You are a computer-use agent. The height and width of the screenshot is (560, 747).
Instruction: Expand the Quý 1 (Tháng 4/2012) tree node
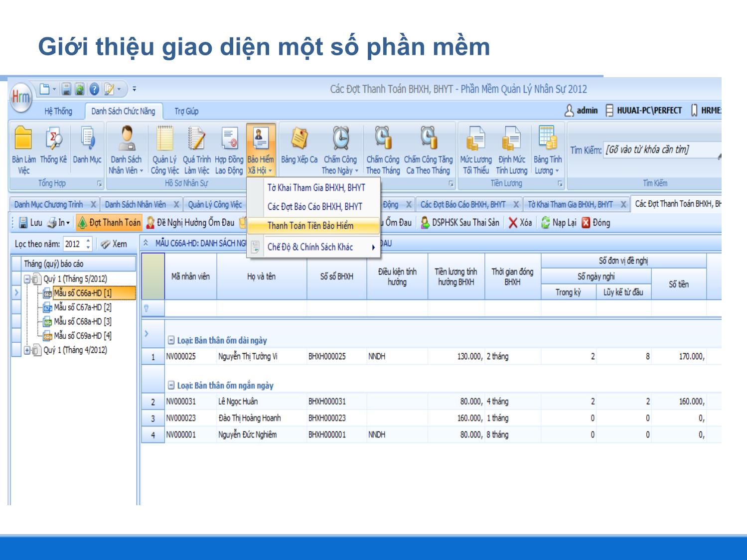(x=27, y=350)
